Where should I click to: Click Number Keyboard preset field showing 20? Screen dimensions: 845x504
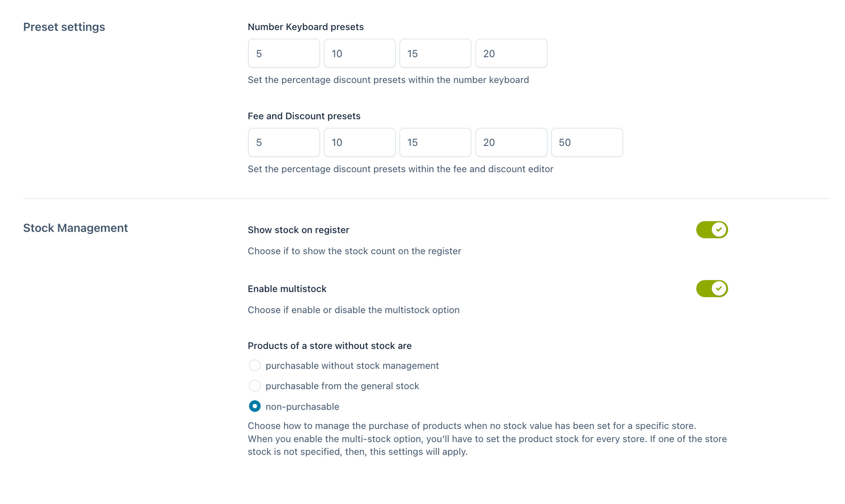(x=511, y=53)
